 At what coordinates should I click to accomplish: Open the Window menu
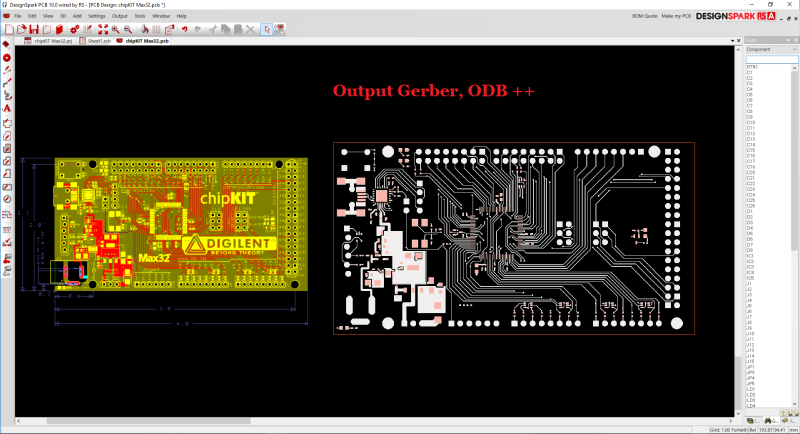[161, 16]
